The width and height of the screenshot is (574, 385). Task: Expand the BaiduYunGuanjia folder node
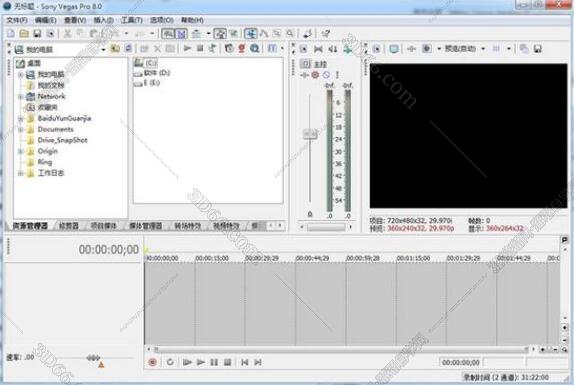tap(21, 119)
